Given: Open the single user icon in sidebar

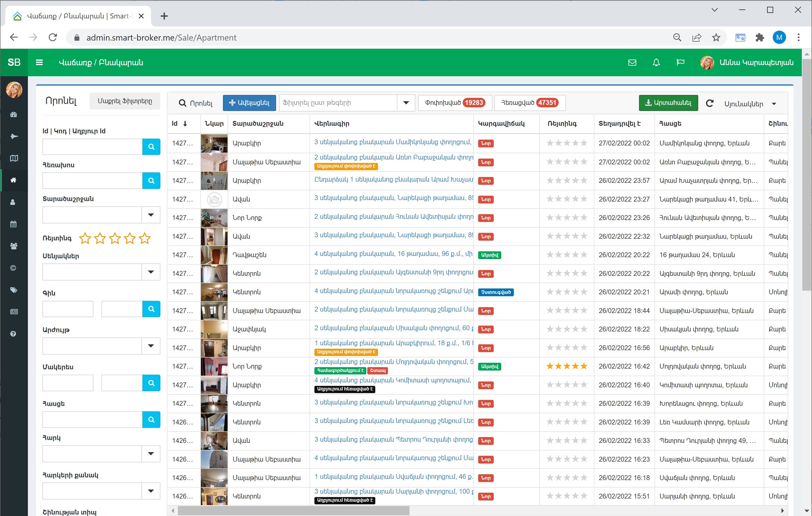Looking at the screenshot, I should tap(13, 202).
